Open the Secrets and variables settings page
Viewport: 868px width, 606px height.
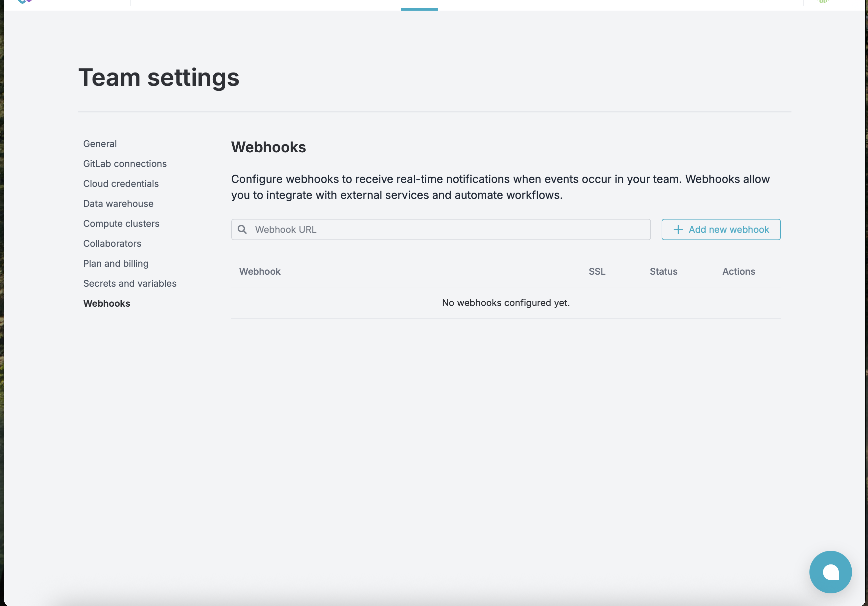pos(130,283)
